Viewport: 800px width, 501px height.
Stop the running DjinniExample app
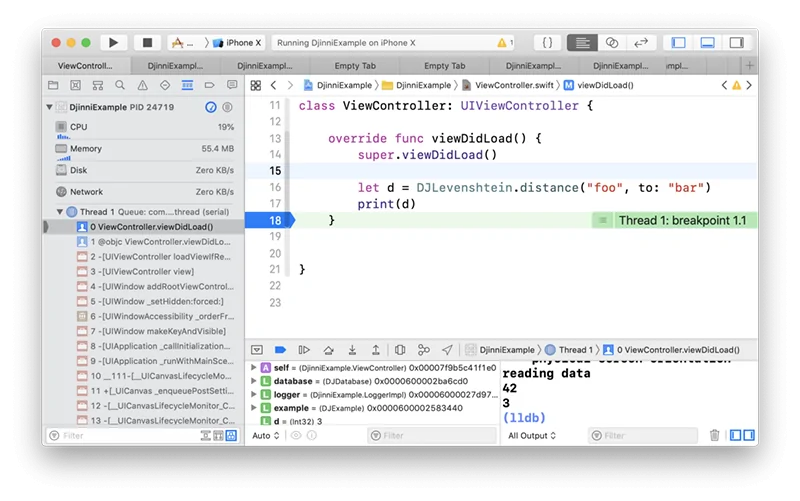click(x=147, y=43)
